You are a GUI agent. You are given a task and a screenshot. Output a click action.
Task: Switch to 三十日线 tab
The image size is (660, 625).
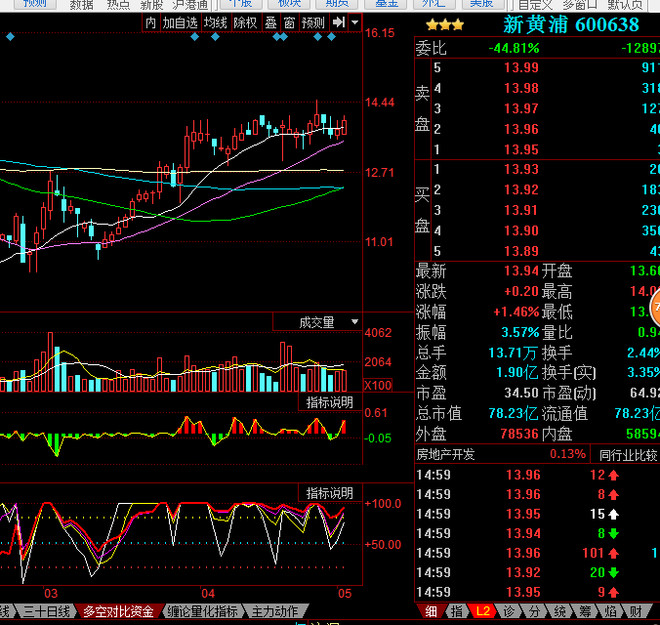46,611
